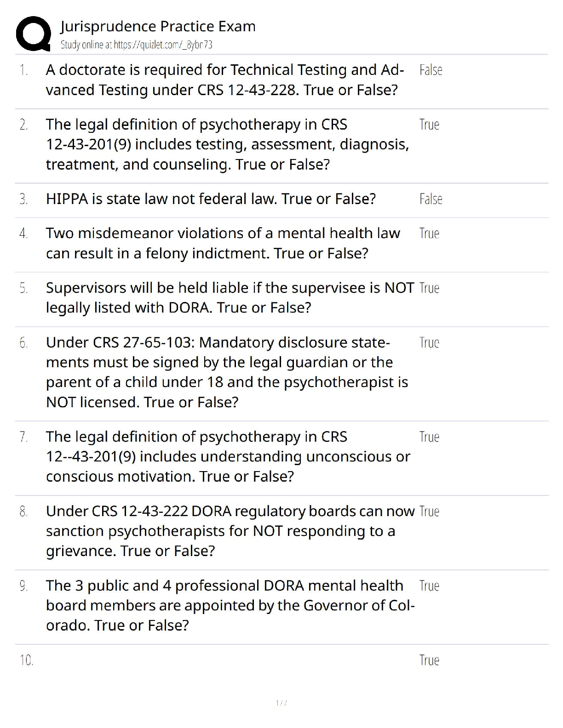
Task: Select the unconscious motivation question
Action: click(x=228, y=456)
